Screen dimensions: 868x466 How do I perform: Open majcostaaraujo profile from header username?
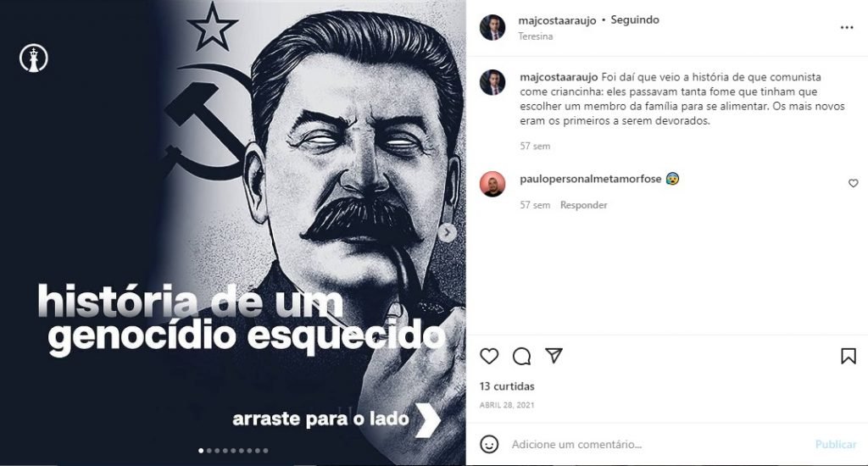click(557, 20)
